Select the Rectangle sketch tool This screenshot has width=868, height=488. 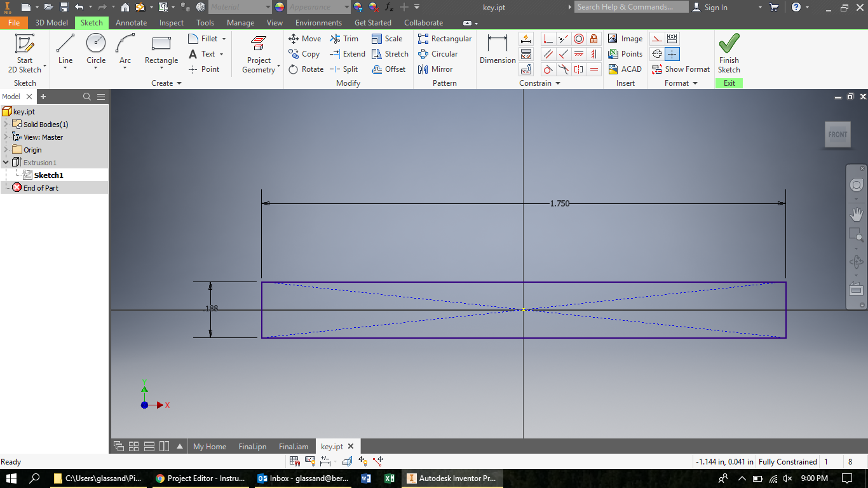tap(161, 49)
